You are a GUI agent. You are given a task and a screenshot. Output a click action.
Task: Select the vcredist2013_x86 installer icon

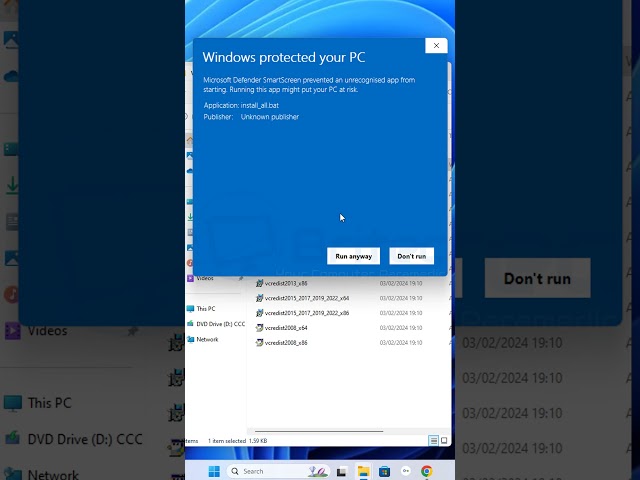point(259,283)
